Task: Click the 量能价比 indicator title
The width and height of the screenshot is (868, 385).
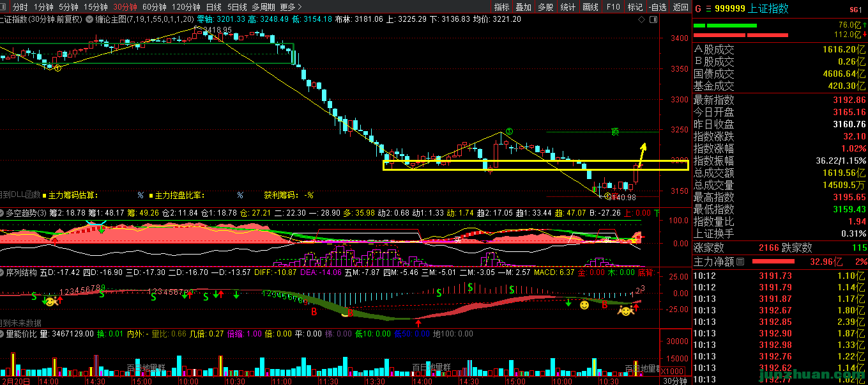Action: (x=22, y=333)
